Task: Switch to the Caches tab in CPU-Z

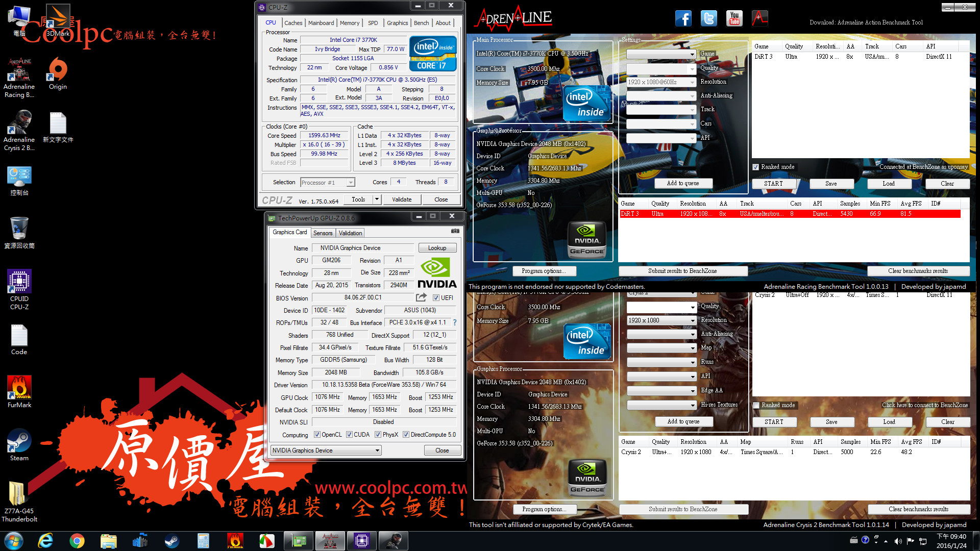Action: [293, 23]
